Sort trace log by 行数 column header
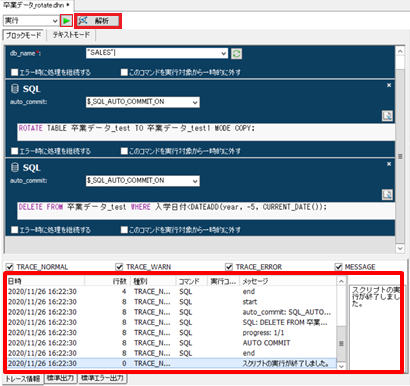The width and height of the screenshot is (410, 386). (x=107, y=281)
